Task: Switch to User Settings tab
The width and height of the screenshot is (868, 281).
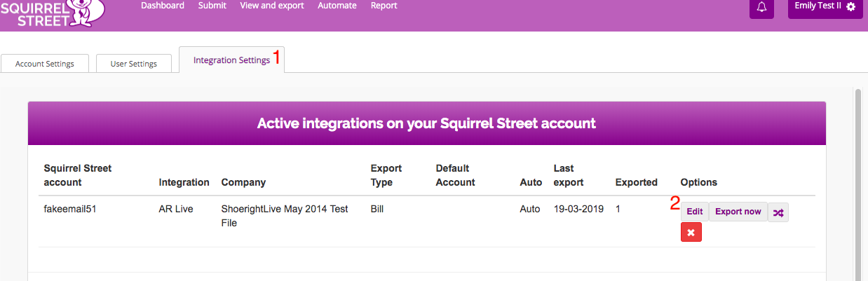Action: point(134,63)
